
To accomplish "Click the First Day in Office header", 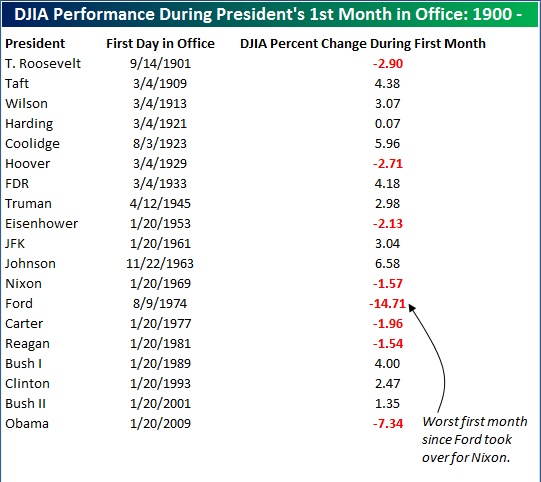I will (x=160, y=43).
